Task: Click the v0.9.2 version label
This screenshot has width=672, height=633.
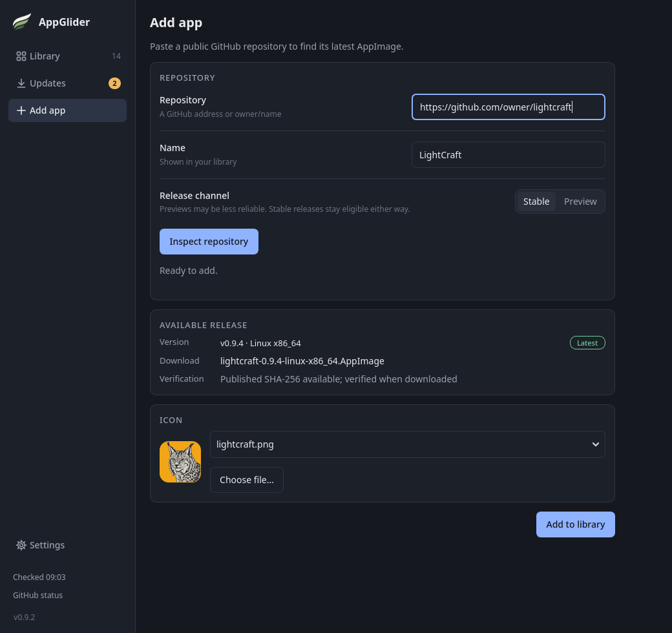Action: (24, 617)
